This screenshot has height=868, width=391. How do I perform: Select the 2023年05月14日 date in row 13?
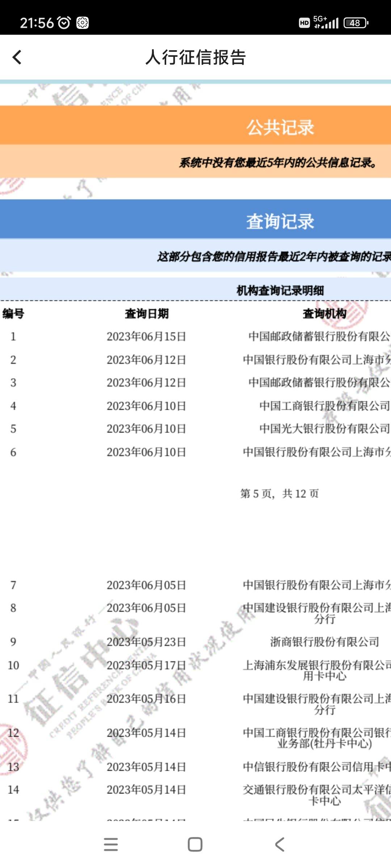point(146,766)
